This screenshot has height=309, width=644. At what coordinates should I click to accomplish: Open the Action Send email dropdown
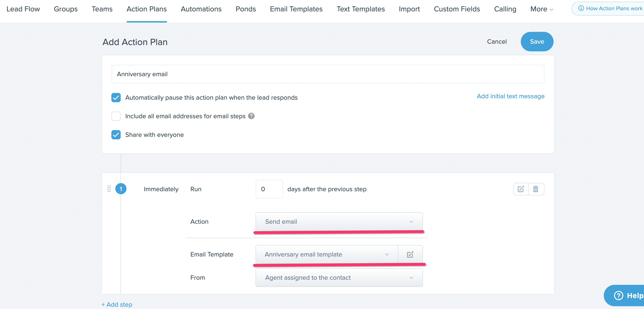click(x=339, y=222)
